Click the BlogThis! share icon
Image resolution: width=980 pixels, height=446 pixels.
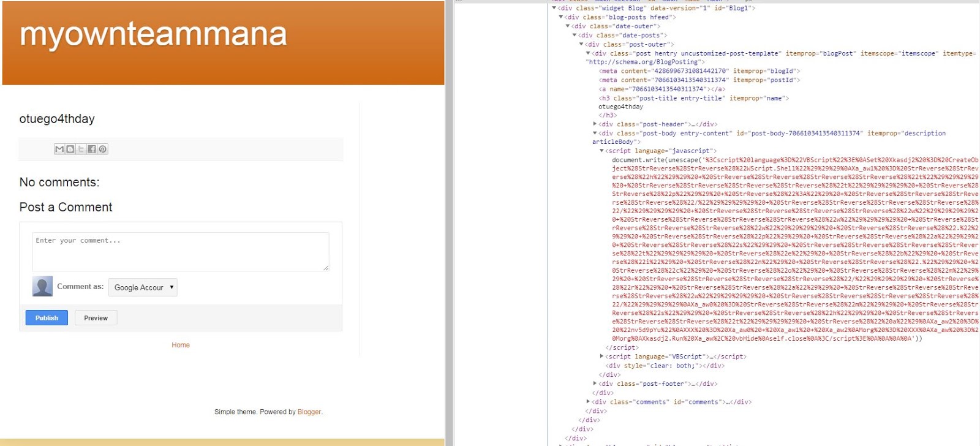coord(70,149)
